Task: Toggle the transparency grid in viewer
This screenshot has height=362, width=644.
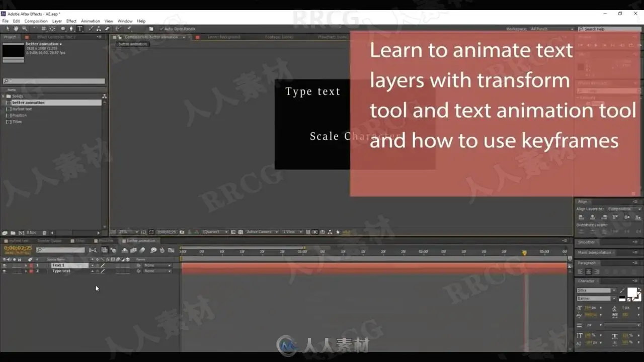Action: 240,232
